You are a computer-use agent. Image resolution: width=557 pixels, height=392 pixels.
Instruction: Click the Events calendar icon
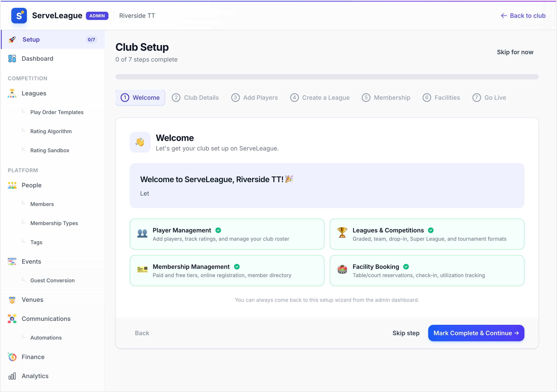[x=12, y=261]
